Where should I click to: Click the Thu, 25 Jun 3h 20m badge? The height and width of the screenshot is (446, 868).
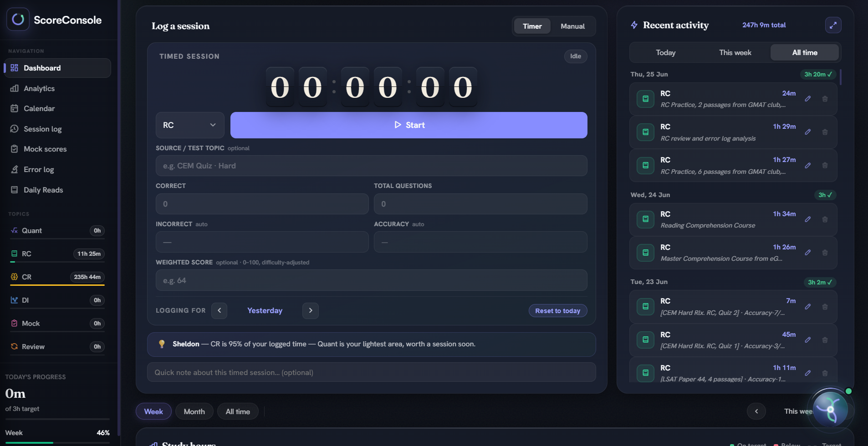click(818, 74)
